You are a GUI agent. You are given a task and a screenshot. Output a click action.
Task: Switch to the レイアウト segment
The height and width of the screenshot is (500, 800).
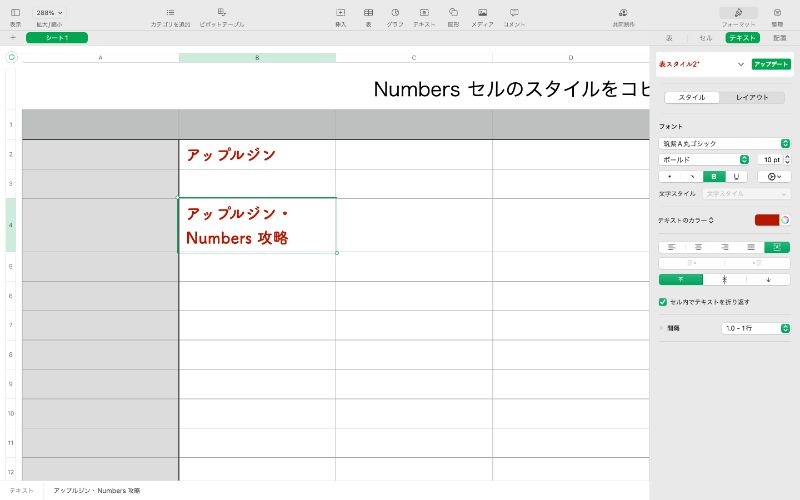pos(752,97)
